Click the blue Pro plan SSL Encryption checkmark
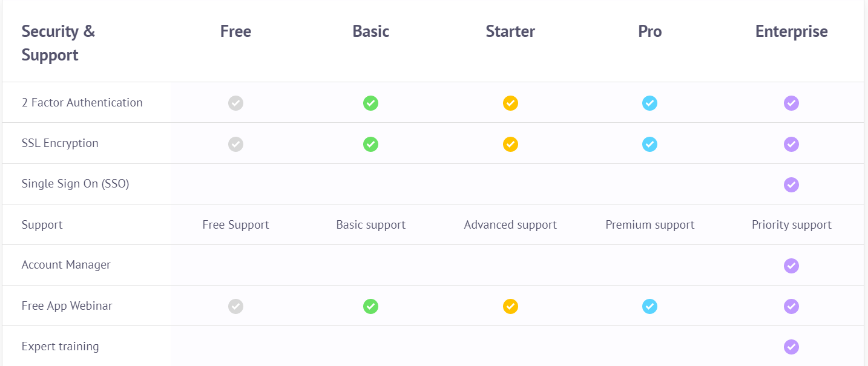Image resolution: width=868 pixels, height=366 pixels. point(649,144)
